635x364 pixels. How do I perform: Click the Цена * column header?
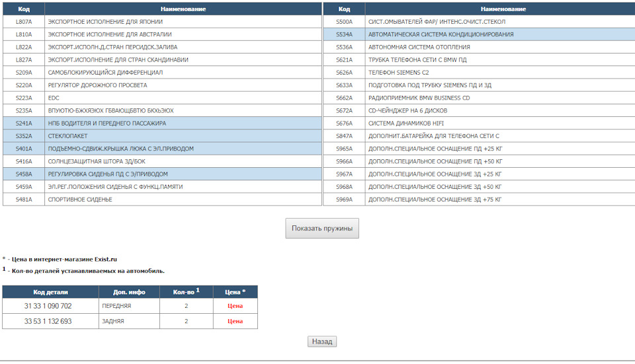click(x=235, y=292)
